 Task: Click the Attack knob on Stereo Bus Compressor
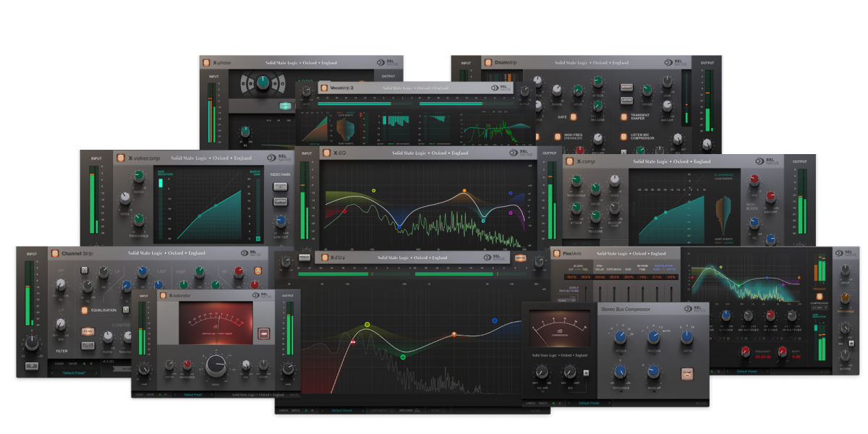pyautogui.click(x=620, y=337)
